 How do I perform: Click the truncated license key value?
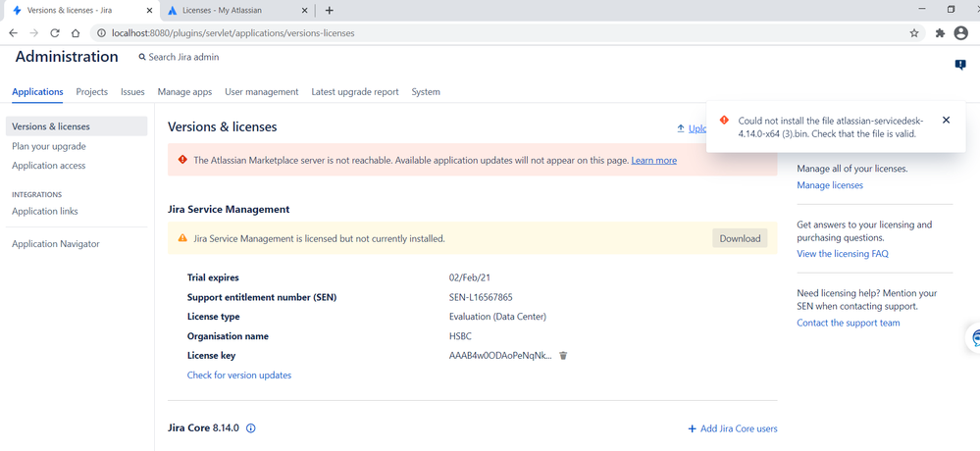[x=500, y=356]
